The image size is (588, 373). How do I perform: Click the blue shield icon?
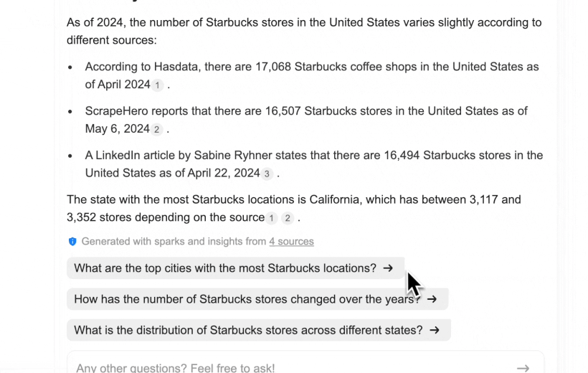(x=72, y=242)
